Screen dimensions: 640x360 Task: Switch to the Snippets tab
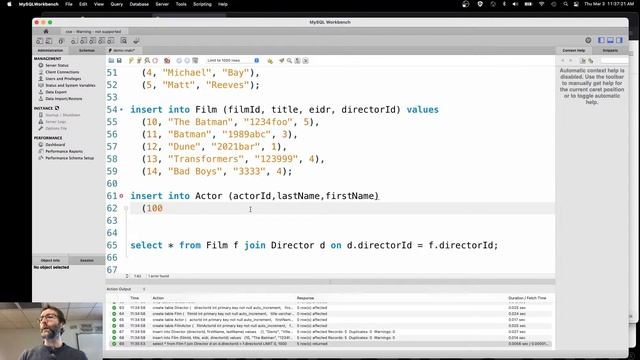pyautogui.click(x=610, y=51)
